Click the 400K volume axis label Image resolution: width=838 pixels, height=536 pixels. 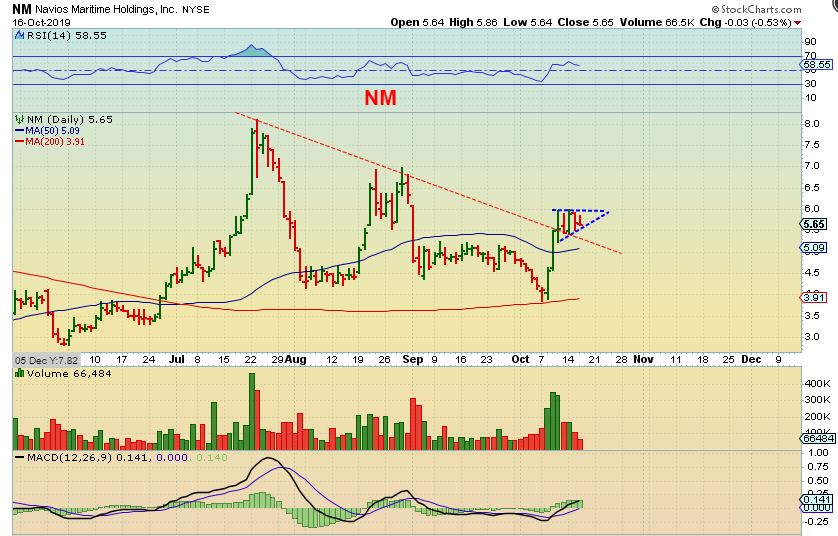pyautogui.click(x=817, y=384)
